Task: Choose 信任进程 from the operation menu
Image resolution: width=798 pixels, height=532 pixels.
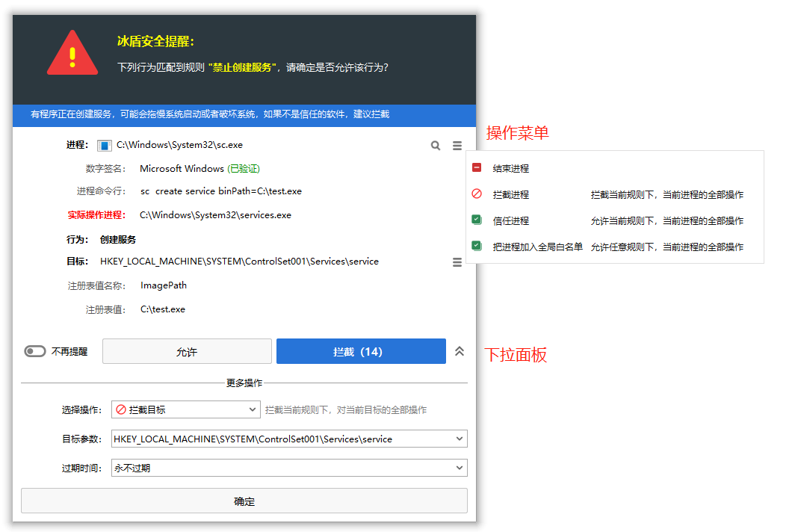Action: click(x=511, y=221)
